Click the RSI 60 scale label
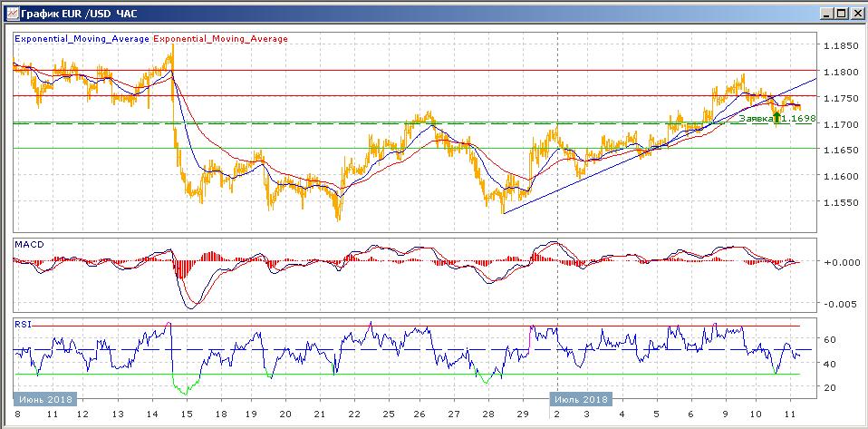Image resolution: width=868 pixels, height=429 pixels. (x=829, y=339)
